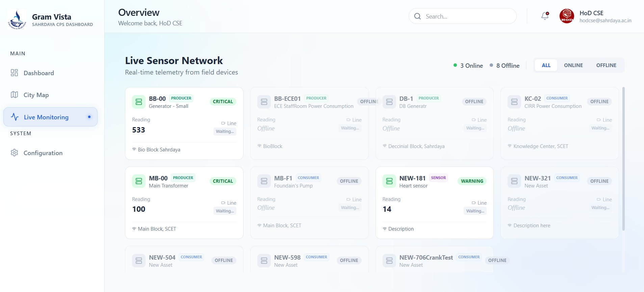Click the BB-00 generator device icon
Screen dimensions: 644x292
[x=139, y=102]
